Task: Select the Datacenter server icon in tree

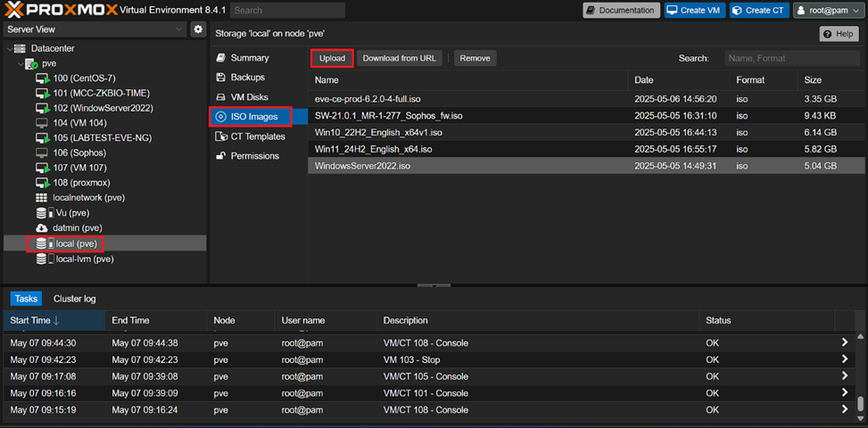Action: pos(20,48)
